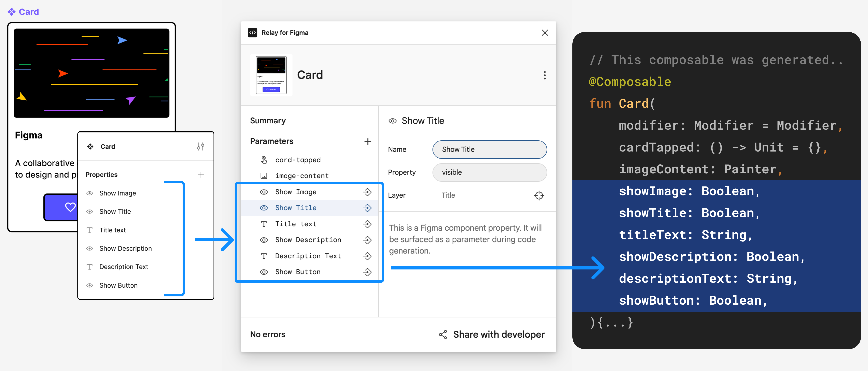This screenshot has height=371, width=868.
Task: Click the three-dot overflow menu icon
Action: pyautogui.click(x=545, y=75)
